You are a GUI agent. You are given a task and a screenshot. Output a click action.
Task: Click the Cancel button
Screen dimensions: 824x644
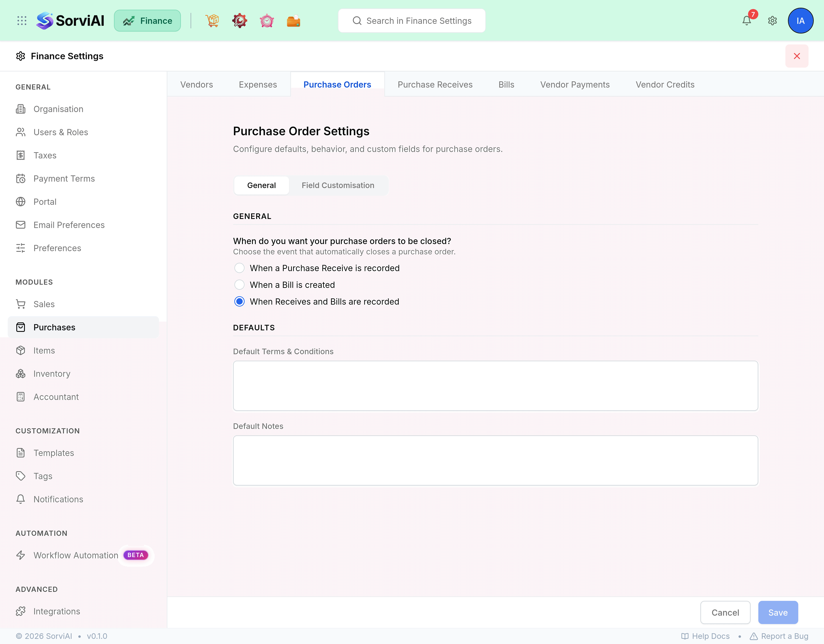pos(725,612)
